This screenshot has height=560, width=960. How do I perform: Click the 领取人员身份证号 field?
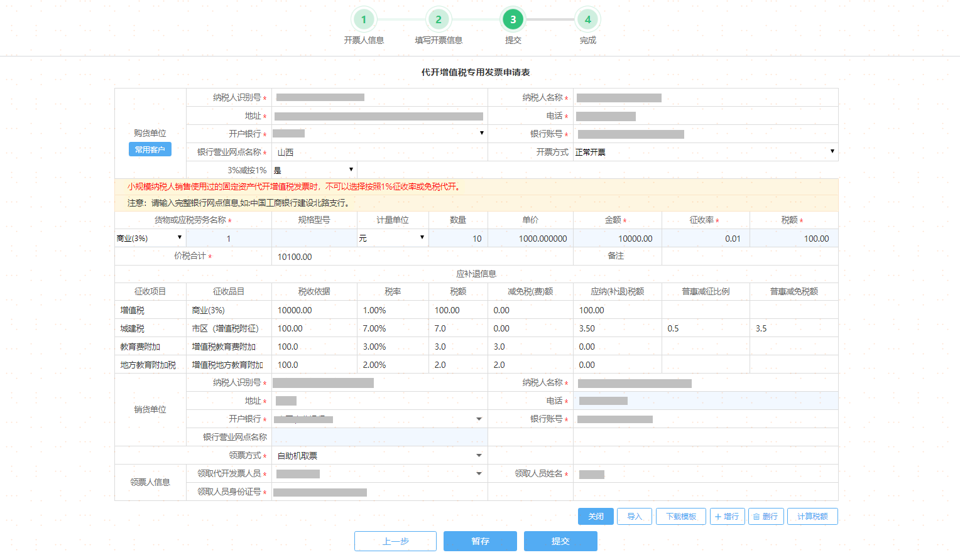pyautogui.click(x=379, y=492)
